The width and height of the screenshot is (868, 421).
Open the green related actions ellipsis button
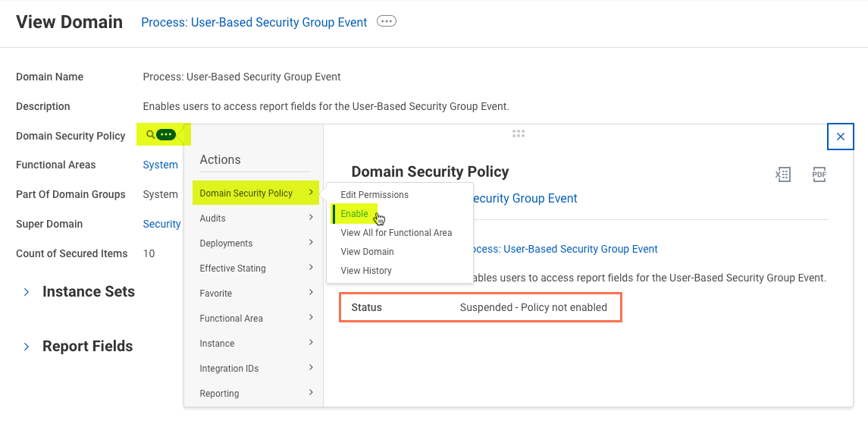coord(166,135)
